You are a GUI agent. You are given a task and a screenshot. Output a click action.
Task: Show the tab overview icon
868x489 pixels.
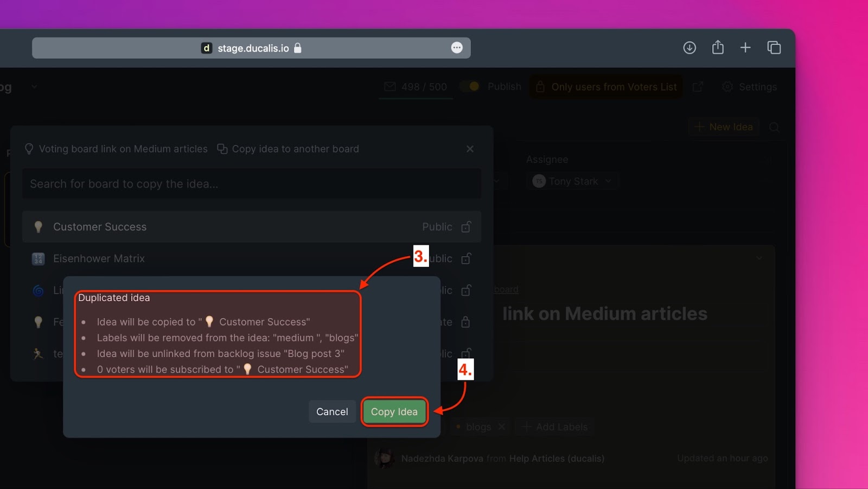774,48
